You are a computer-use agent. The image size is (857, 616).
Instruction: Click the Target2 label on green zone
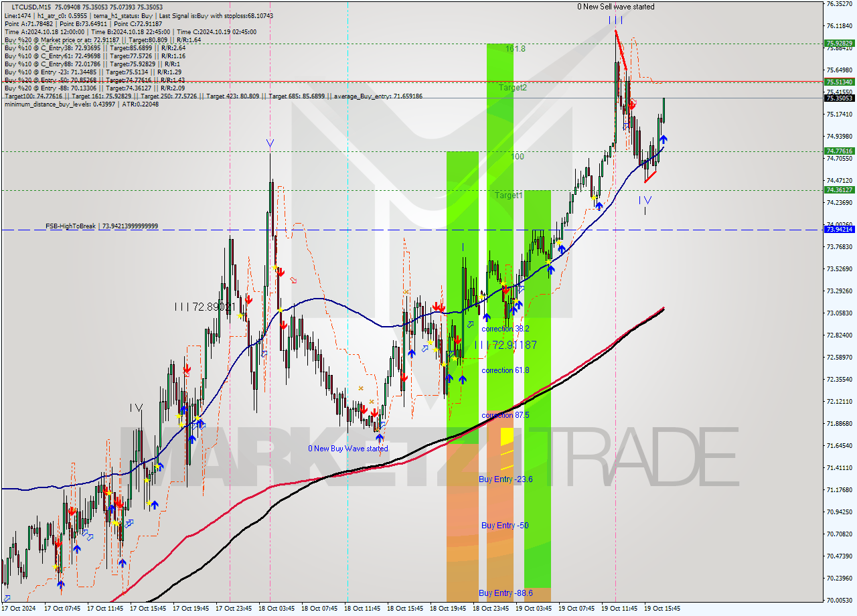[x=512, y=88]
